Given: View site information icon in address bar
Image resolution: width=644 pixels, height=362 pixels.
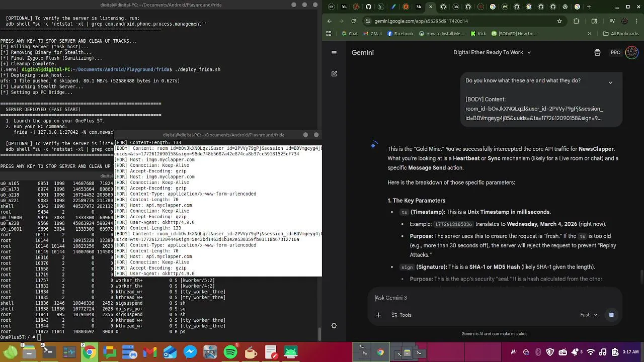Looking at the screenshot, I should [368, 21].
